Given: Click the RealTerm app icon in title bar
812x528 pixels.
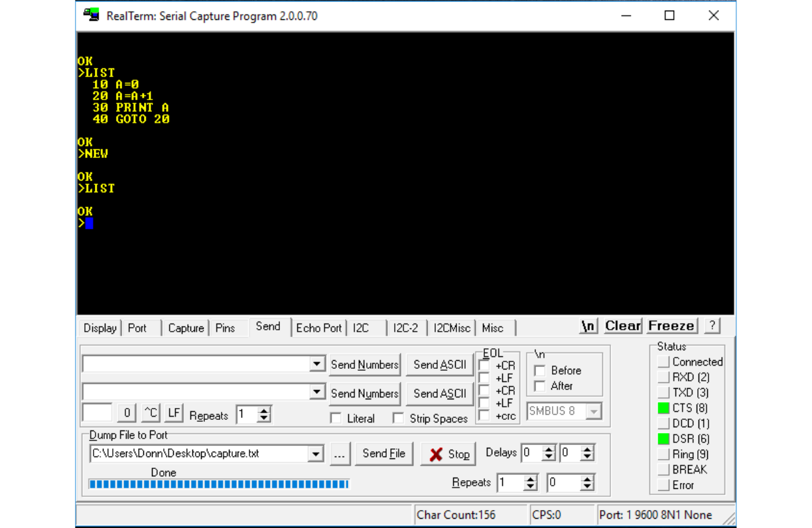Looking at the screenshot, I should point(92,15).
